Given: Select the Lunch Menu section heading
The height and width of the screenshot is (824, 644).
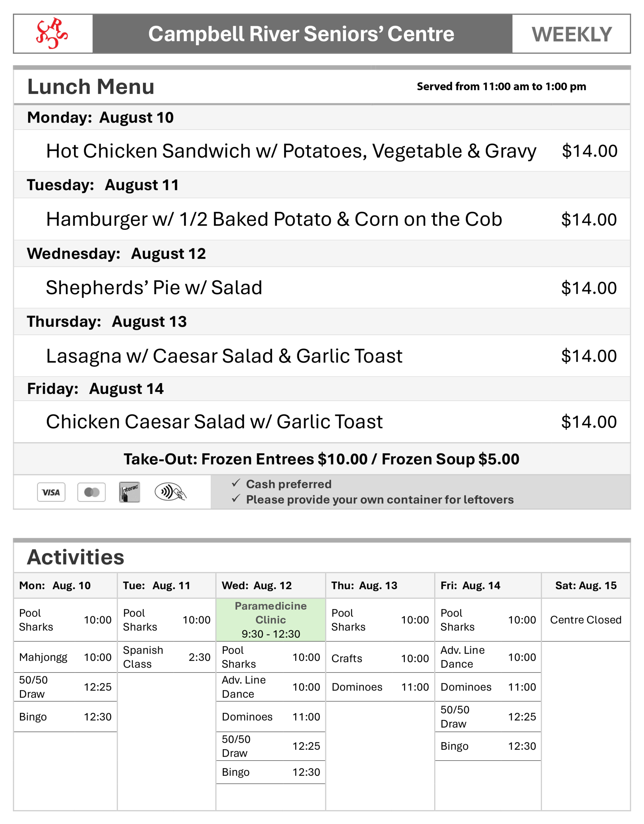Looking at the screenshot, I should [x=91, y=87].
